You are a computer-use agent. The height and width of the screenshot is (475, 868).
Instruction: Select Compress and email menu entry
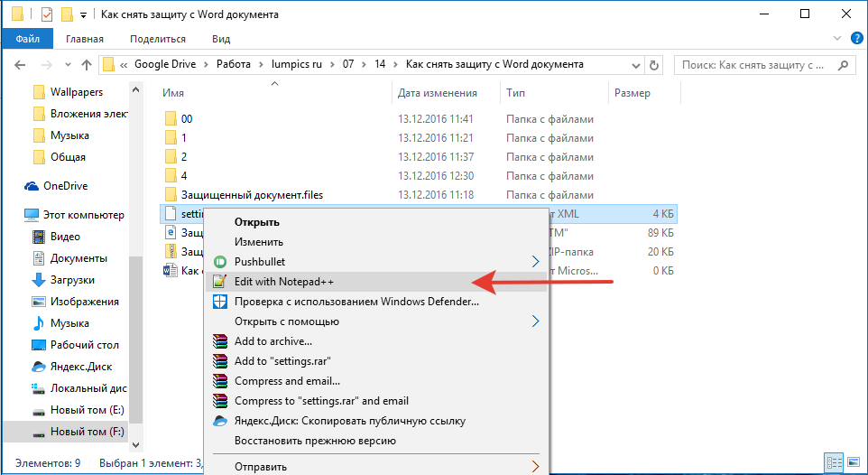287,381
